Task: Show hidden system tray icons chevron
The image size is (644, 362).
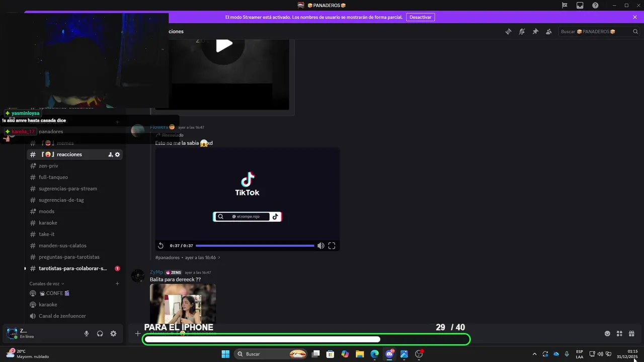Action: pos(534,354)
